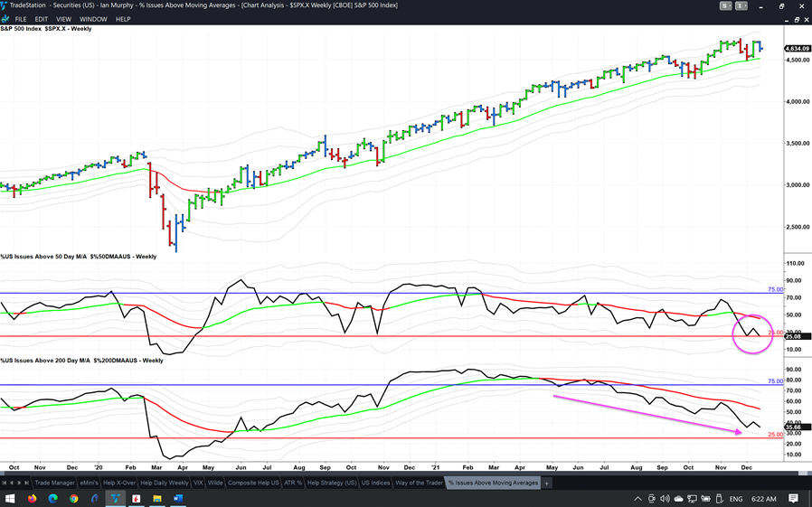Select the US Indices tab

click(374, 483)
